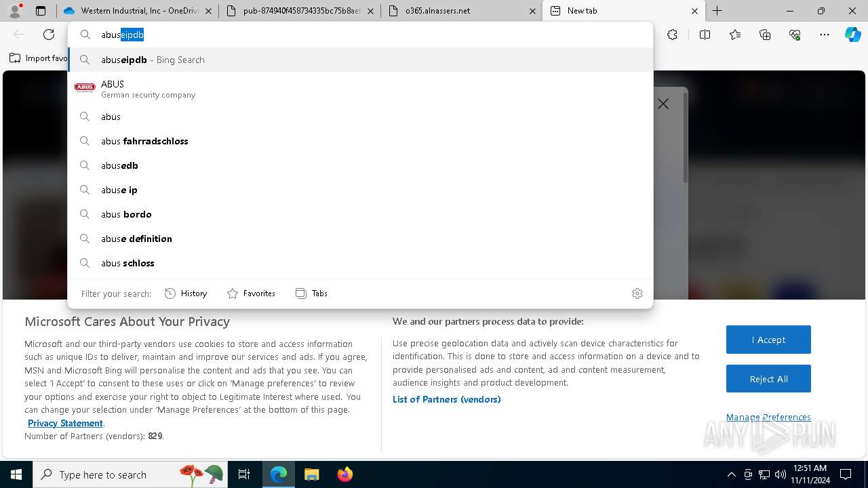Open the Edge profile icon

point(15,11)
